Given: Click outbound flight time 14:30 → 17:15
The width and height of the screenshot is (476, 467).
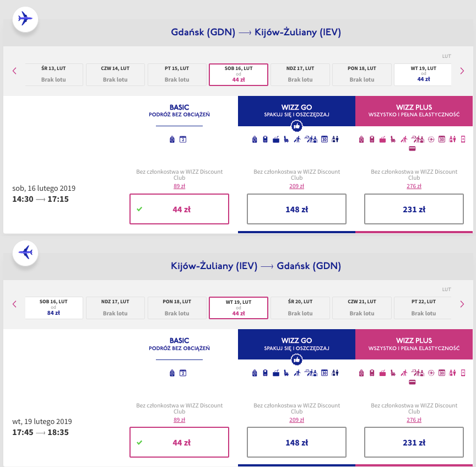Looking at the screenshot, I should 40,199.
